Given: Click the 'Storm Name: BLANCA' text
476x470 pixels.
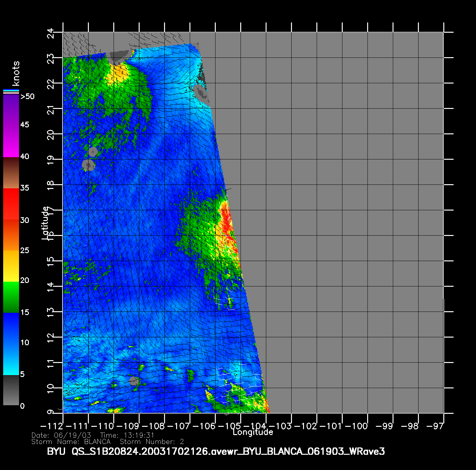Looking at the screenshot, I should 71,442.
